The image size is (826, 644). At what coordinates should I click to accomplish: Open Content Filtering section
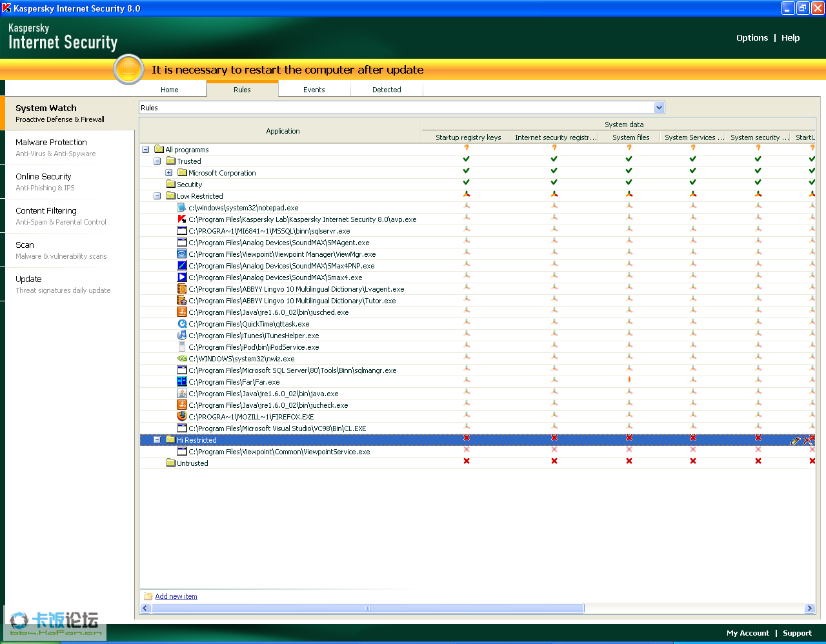(68, 216)
